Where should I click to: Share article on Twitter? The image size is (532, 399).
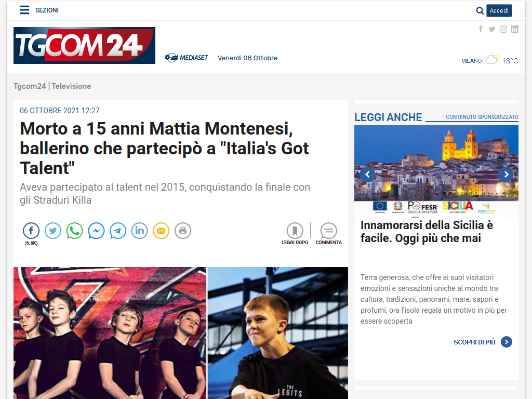pyautogui.click(x=53, y=231)
